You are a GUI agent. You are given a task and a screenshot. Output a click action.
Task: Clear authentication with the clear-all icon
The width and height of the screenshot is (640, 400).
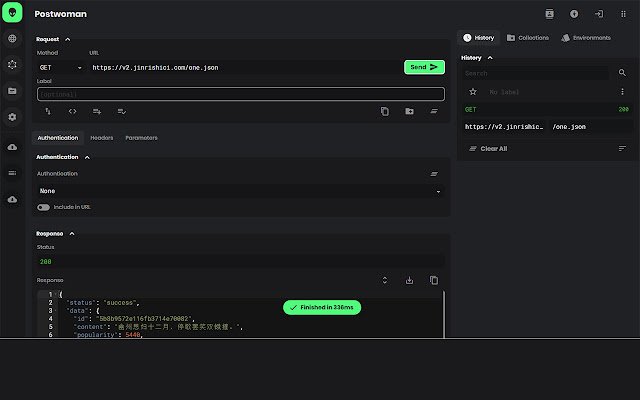[434, 174]
